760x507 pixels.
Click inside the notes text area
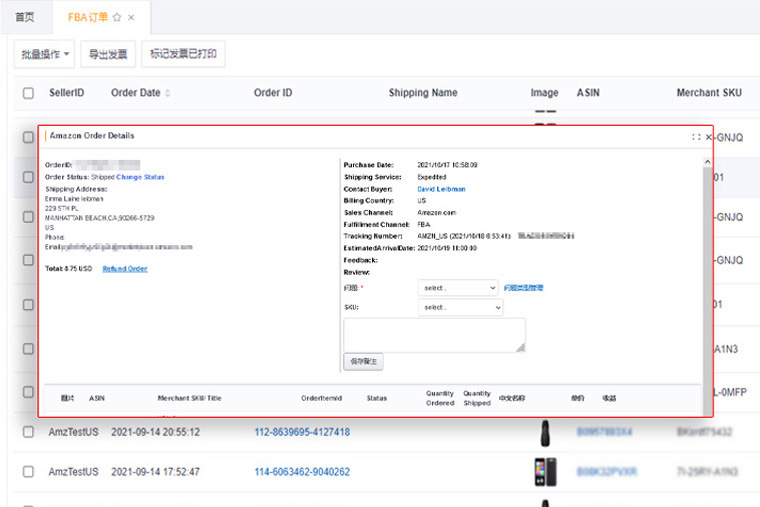pyautogui.click(x=434, y=335)
